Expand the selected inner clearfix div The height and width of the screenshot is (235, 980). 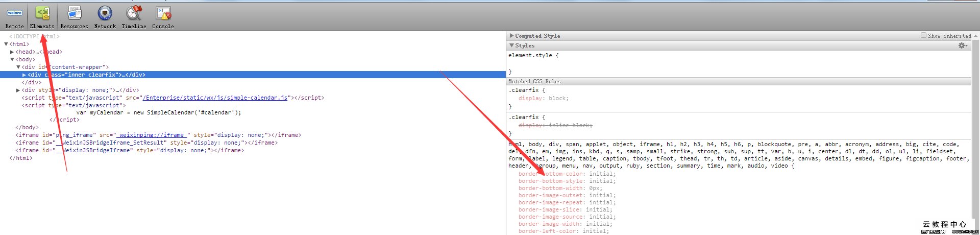click(24, 75)
